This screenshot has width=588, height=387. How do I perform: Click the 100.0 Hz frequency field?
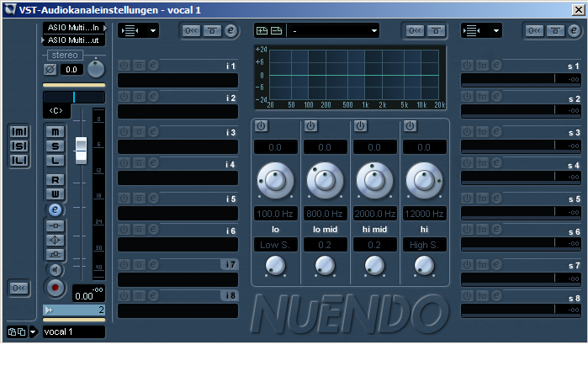pos(276,214)
